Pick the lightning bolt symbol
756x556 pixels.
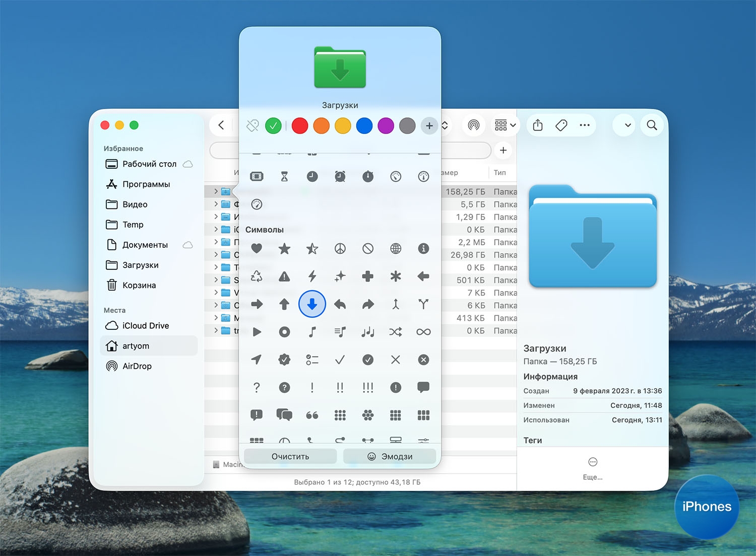[x=312, y=276]
